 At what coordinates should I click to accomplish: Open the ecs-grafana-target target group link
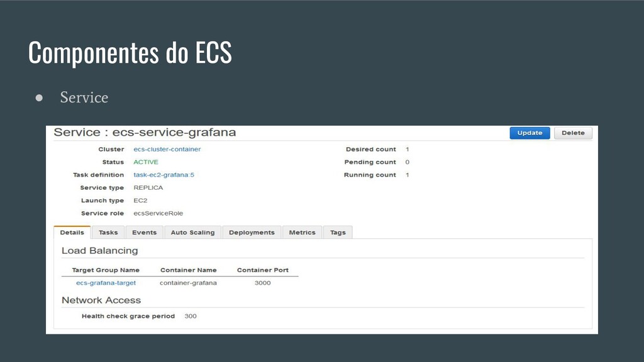pos(106,283)
